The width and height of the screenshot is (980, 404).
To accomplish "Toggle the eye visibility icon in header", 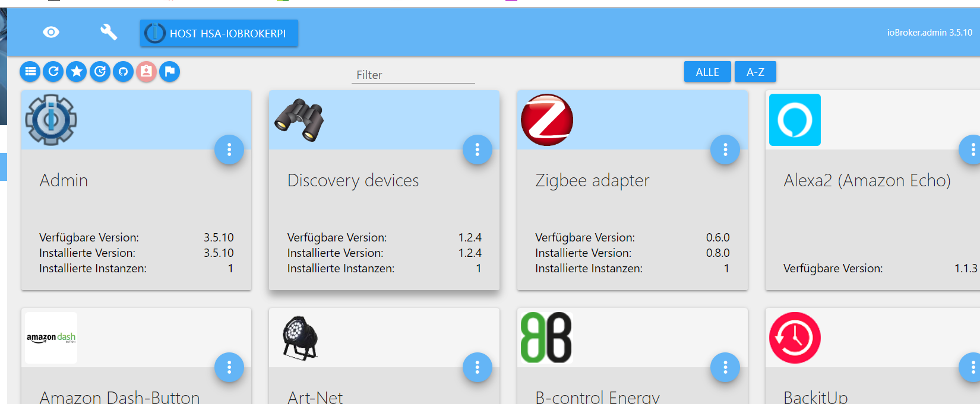I will point(51,32).
